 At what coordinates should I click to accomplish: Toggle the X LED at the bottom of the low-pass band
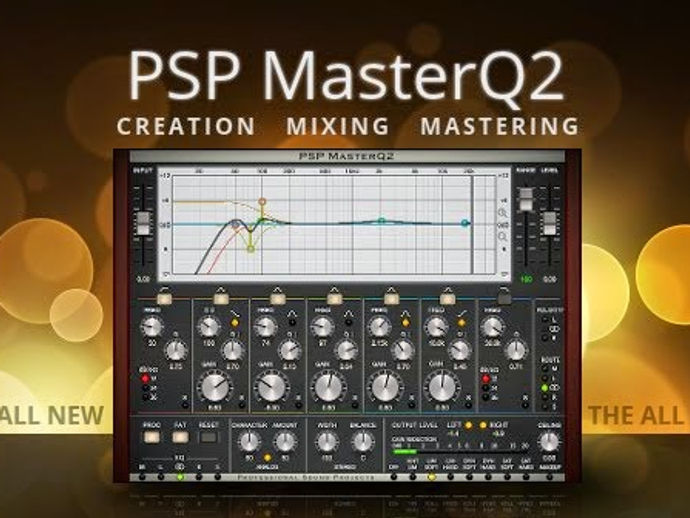[x=525, y=404]
